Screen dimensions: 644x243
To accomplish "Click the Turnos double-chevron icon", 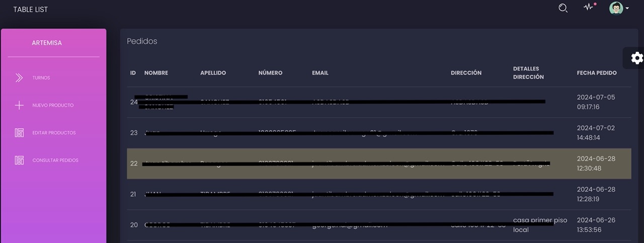I will (x=19, y=77).
